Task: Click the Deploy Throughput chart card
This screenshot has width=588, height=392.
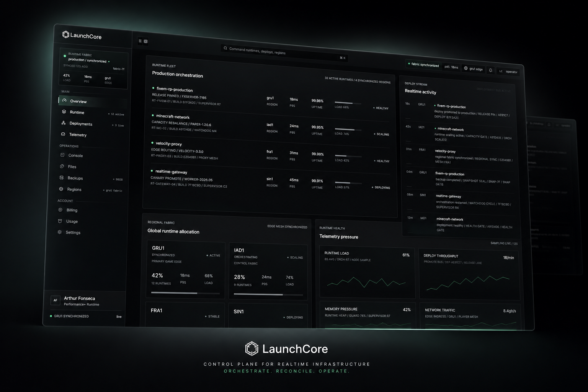Action: point(470,274)
